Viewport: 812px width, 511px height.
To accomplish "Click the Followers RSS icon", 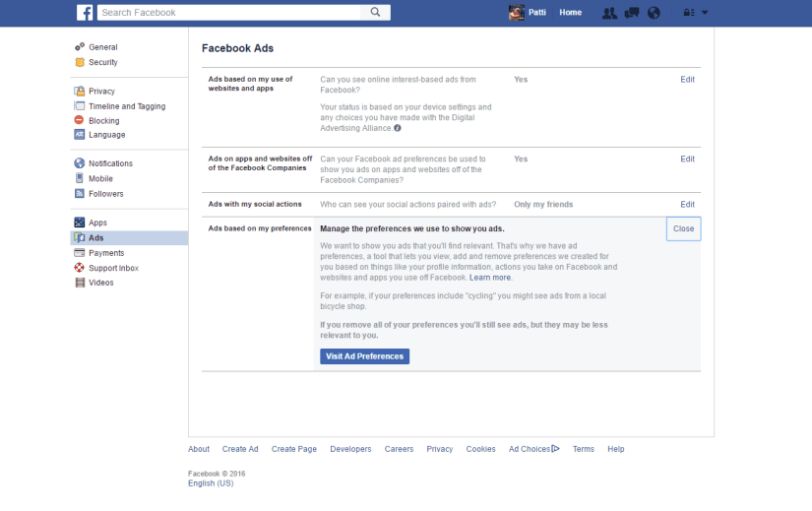I will tap(80, 193).
